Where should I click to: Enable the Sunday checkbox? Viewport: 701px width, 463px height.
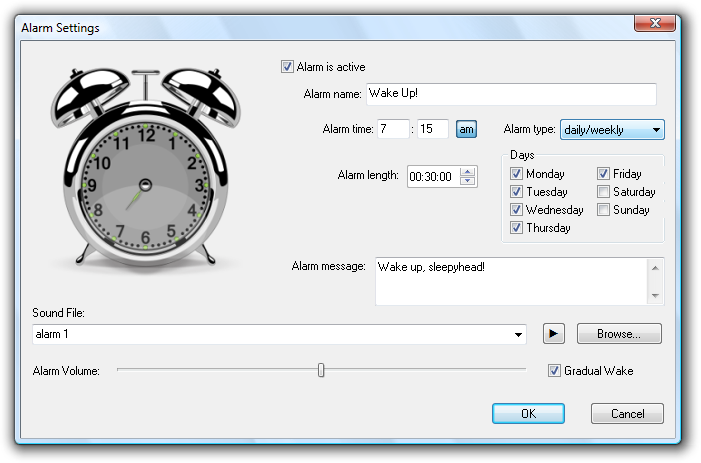[604, 210]
